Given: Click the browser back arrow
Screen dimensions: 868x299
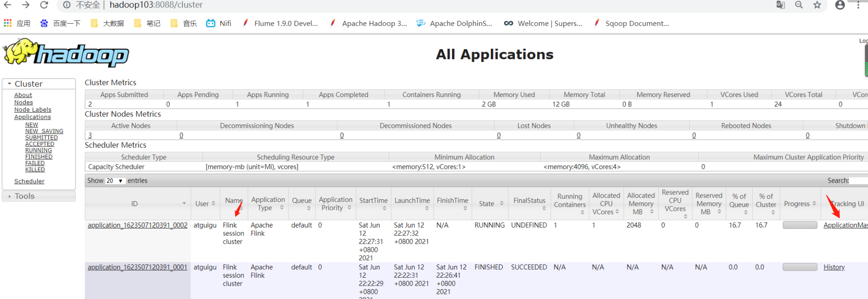Looking at the screenshot, I should (x=8, y=5).
